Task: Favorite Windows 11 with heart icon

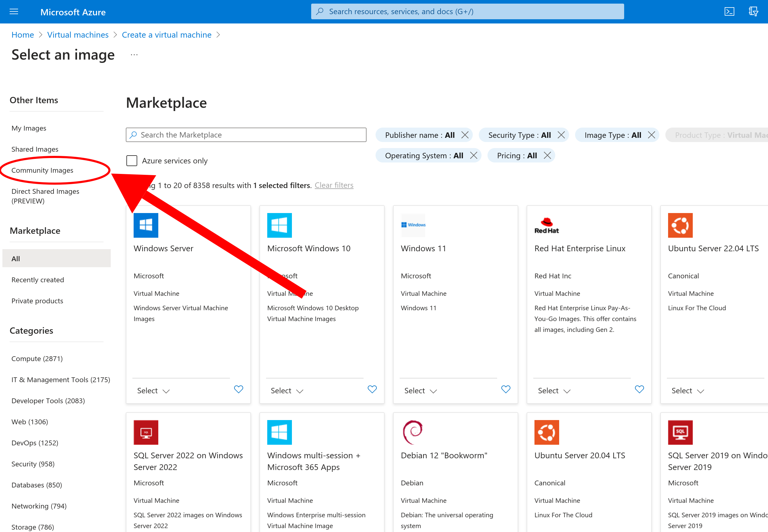Action: (506, 389)
